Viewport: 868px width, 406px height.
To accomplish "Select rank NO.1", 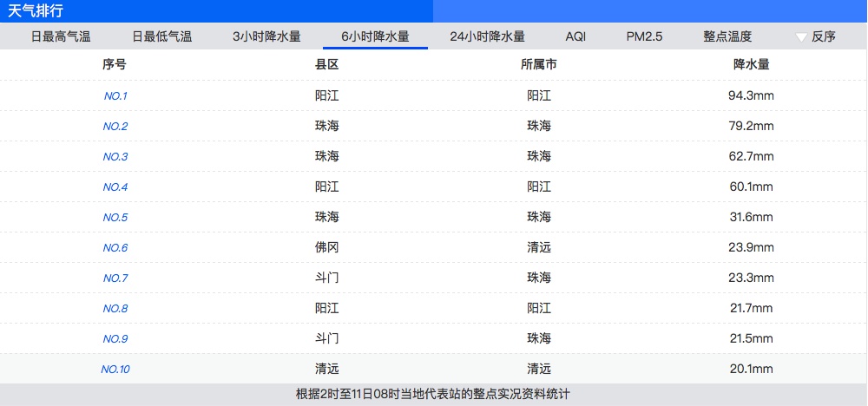I will [x=115, y=96].
